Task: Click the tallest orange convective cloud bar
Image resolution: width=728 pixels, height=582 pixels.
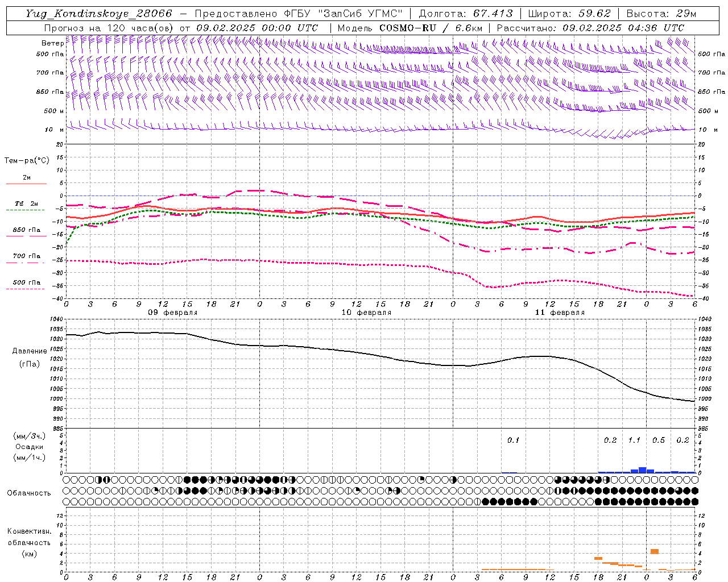Action: (x=655, y=551)
